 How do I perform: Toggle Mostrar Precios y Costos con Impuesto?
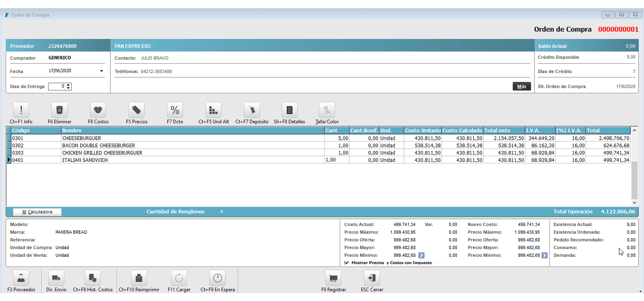pyautogui.click(x=346, y=263)
